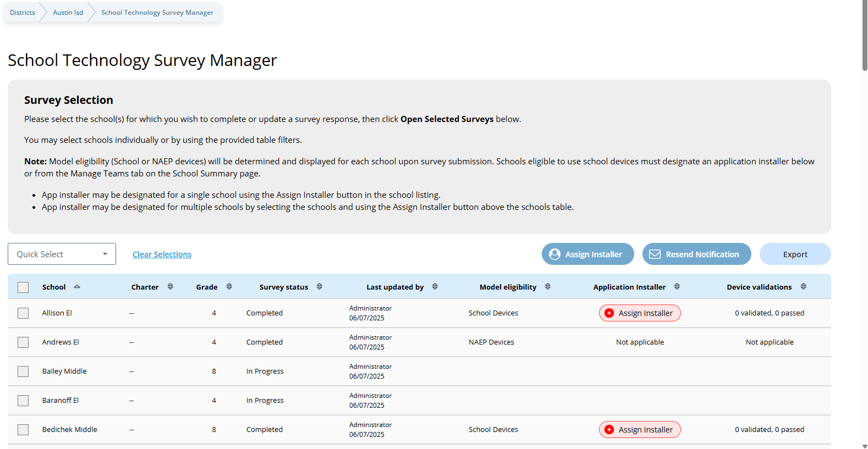Sort Application Installer column icon
The image size is (868, 449).
[x=677, y=287]
